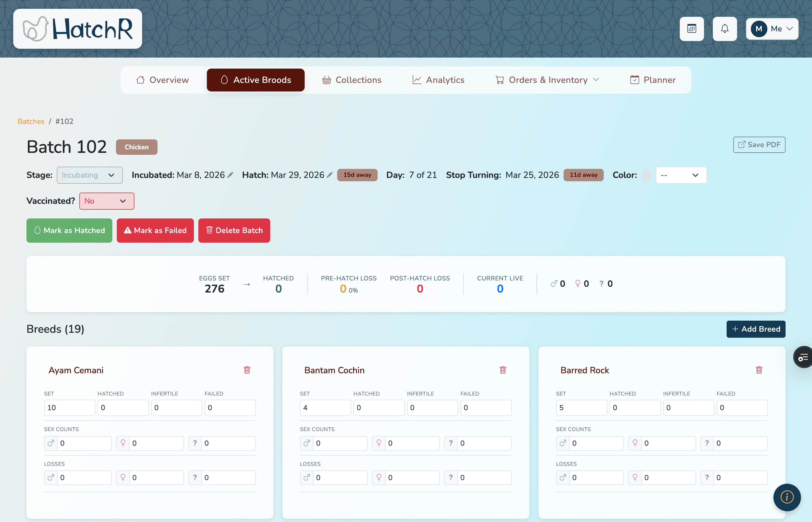The image size is (812, 522).
Task: Change the Stage dropdown from Incubating
Action: coord(90,175)
